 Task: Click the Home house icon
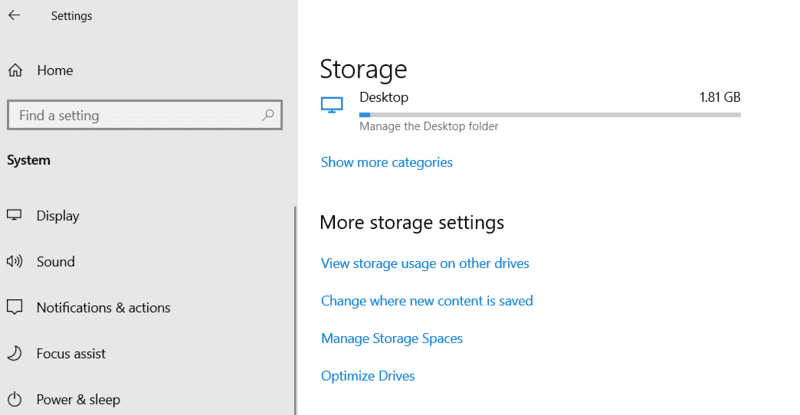click(x=15, y=71)
